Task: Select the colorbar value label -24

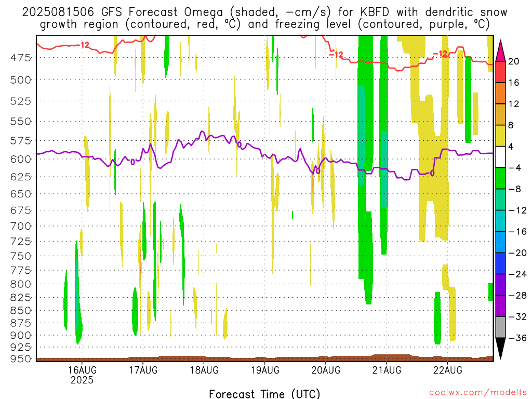Action: (517, 274)
